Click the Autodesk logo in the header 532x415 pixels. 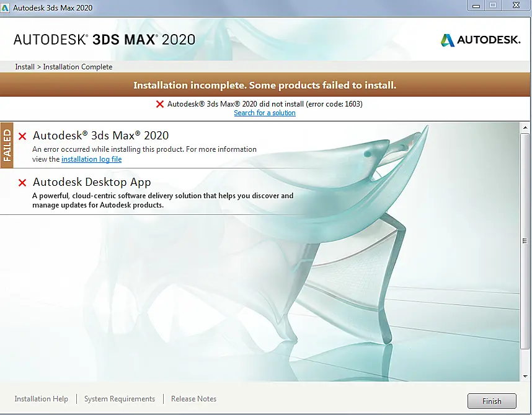[481, 40]
